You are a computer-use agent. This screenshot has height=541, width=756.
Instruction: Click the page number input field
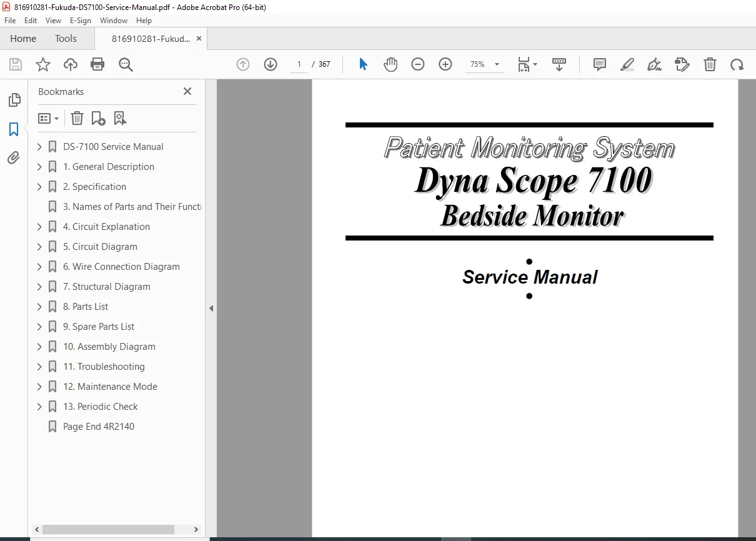[299, 64]
